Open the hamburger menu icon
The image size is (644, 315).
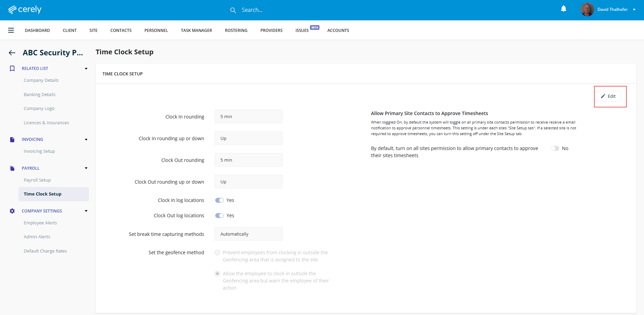11,30
